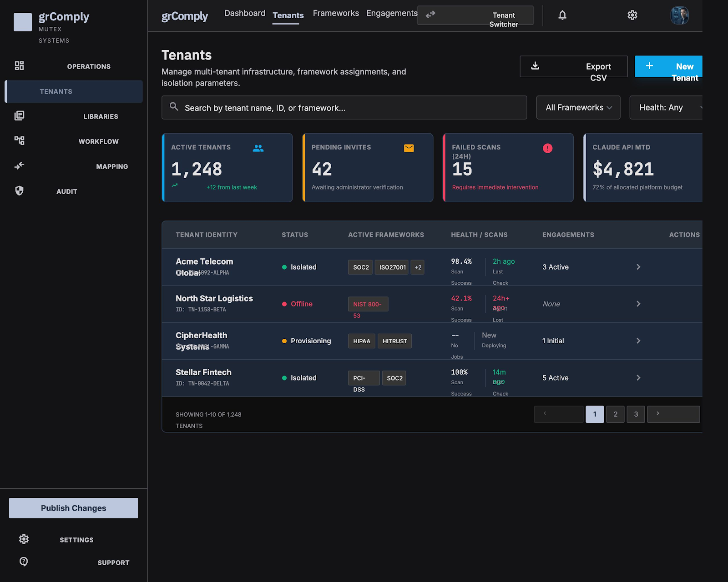Image resolution: width=728 pixels, height=582 pixels.
Task: Open the All Frameworks dropdown
Action: [x=578, y=107]
